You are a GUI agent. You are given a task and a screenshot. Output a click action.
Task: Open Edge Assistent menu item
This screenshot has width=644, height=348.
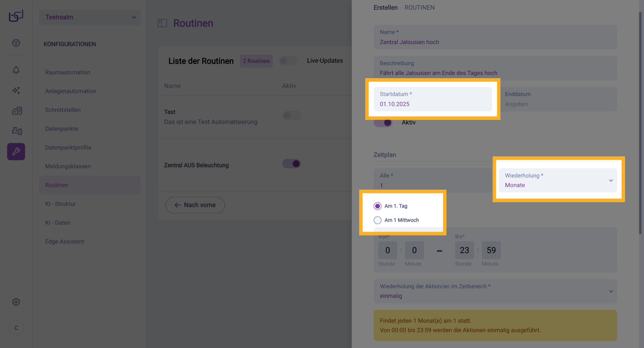[x=65, y=241]
